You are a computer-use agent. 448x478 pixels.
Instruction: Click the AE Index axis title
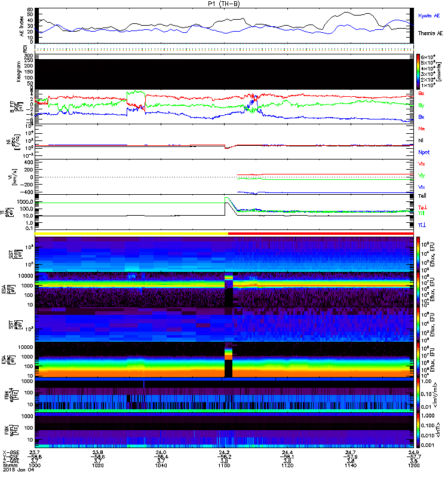(x=22, y=26)
